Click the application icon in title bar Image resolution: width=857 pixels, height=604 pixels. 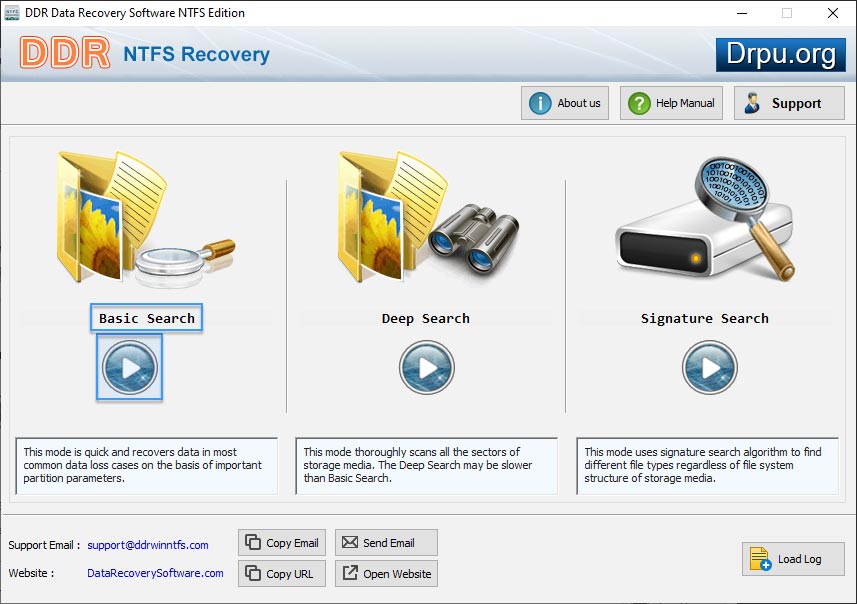12,13
